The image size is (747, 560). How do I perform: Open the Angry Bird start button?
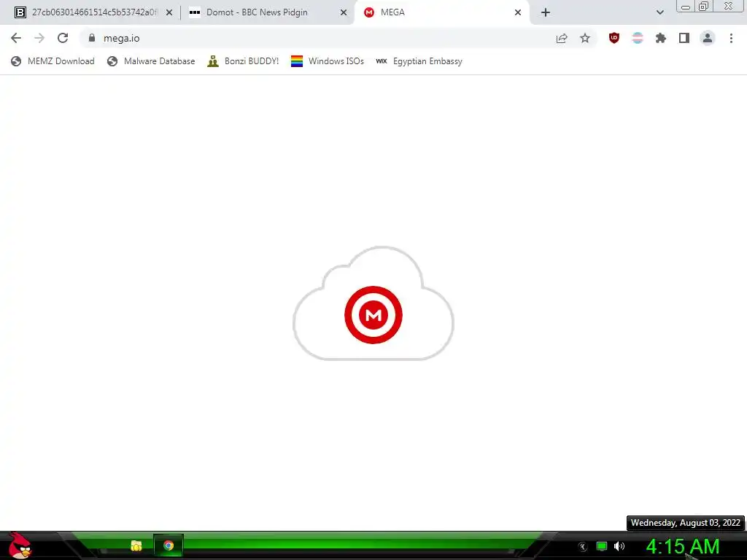(x=20, y=545)
